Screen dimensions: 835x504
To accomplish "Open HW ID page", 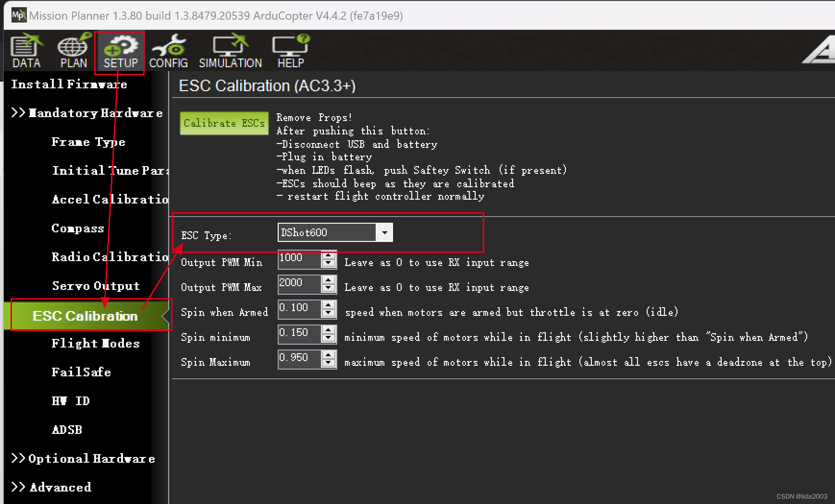I will tap(71, 401).
